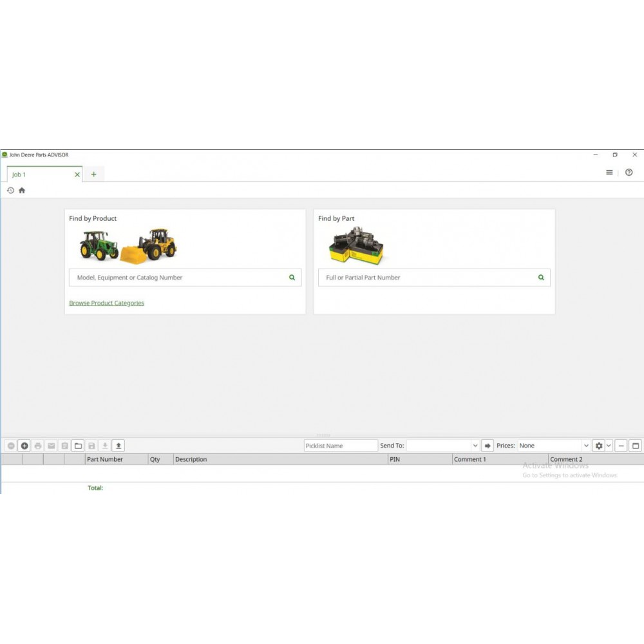Screen dimensions: 644x644
Task: Search with the Find by Part magnifier
Action: (541, 278)
